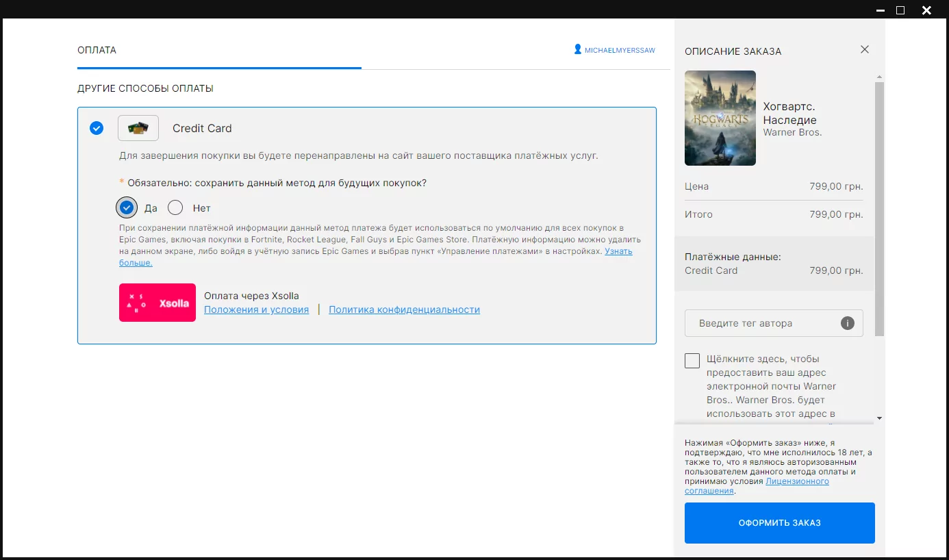Click the 'Credit Card' label under Платёжные данные
The height and width of the screenshot is (560, 949).
[711, 270]
